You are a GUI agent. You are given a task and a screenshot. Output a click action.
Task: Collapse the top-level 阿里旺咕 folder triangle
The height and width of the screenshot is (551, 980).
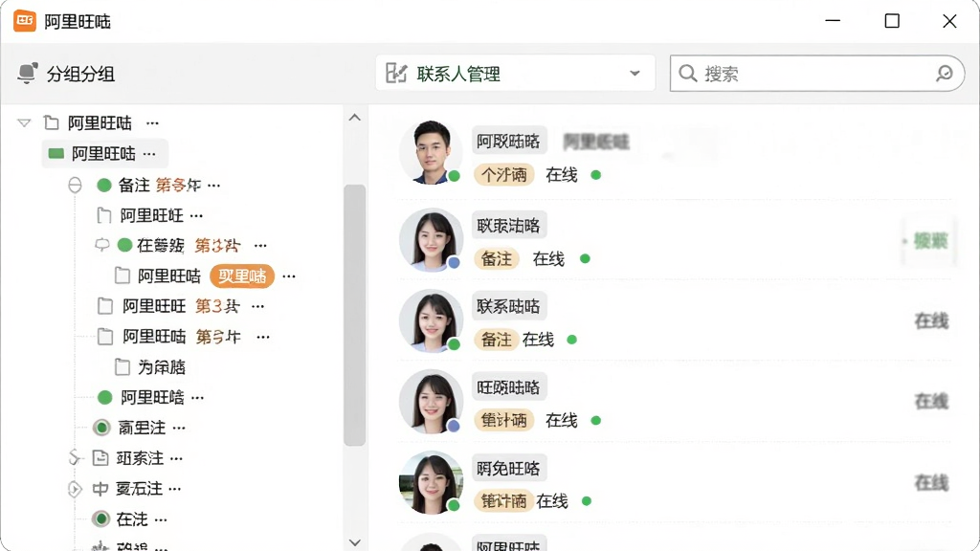click(24, 123)
